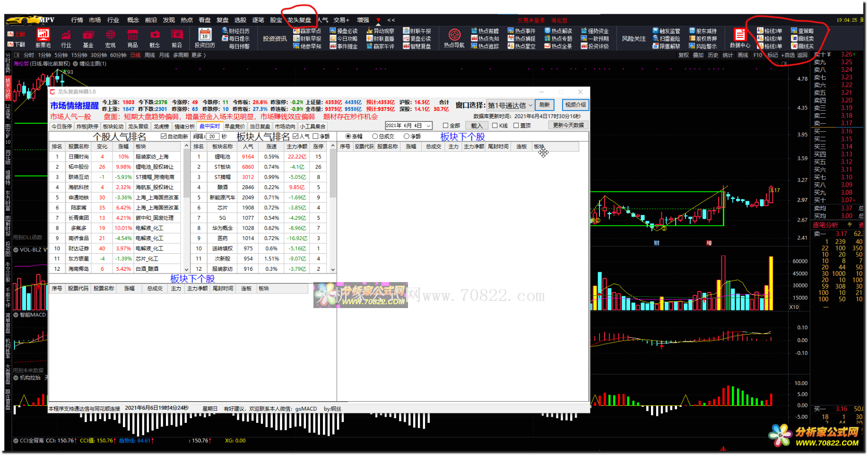Open the date dropdown 2021年6月4日
This screenshot has height=455, width=868.
pos(408,126)
